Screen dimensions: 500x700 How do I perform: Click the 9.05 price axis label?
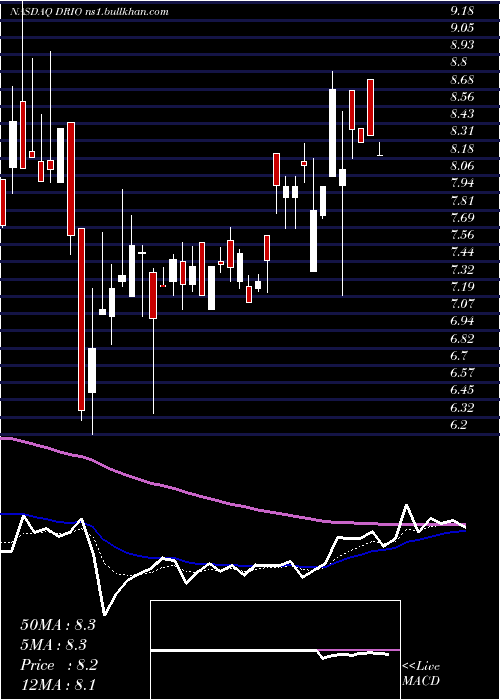click(462, 28)
